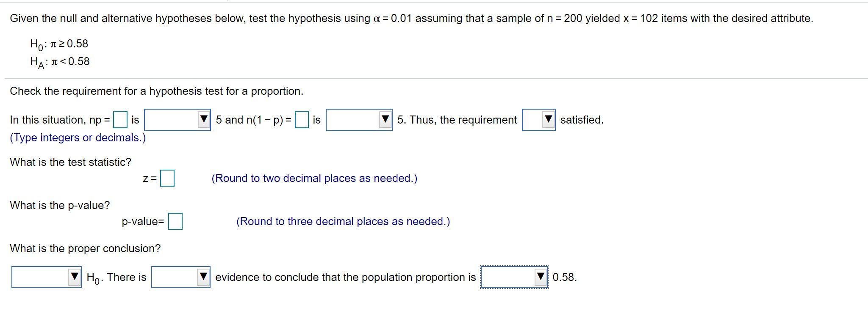Open the dropdown preceding 0.58 in conclusion
Image resolution: width=868 pixels, height=311 pixels.
514,277
